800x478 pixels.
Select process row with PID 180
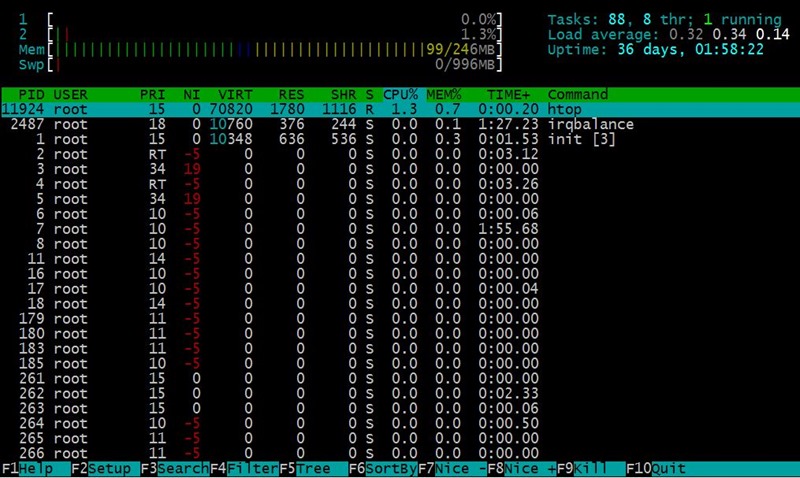click(400, 334)
